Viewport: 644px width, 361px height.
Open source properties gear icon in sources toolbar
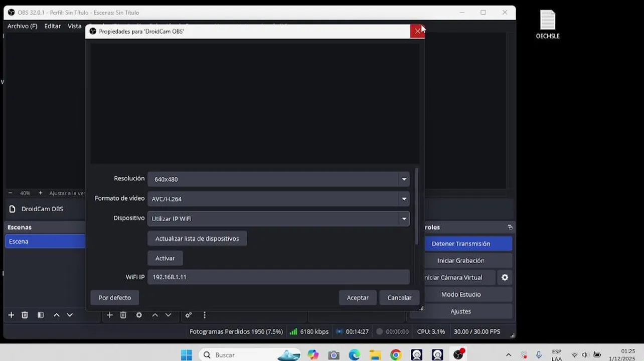(x=139, y=315)
